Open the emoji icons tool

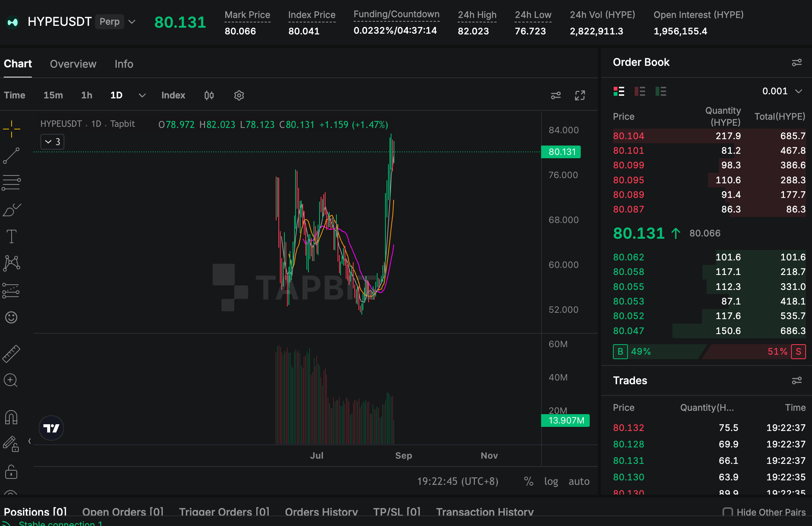pyautogui.click(x=12, y=317)
